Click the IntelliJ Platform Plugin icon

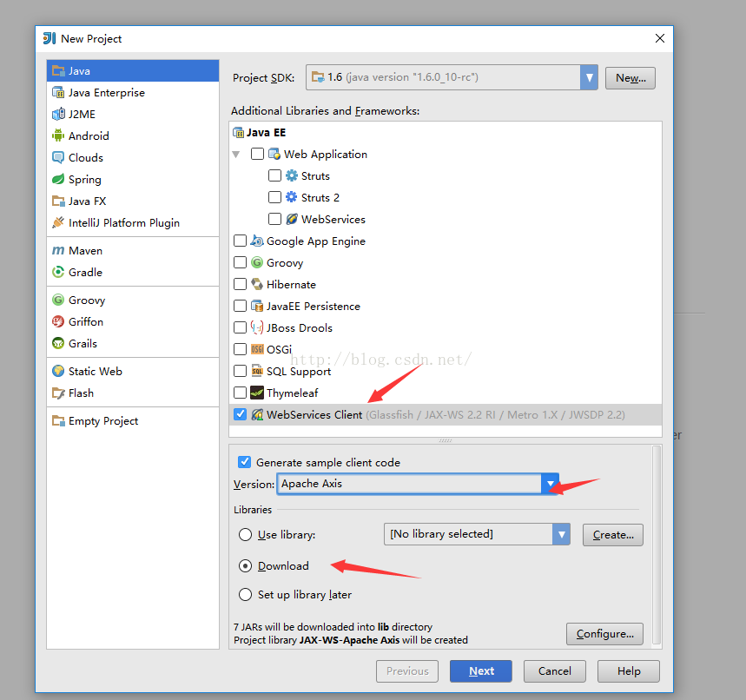click(58, 222)
